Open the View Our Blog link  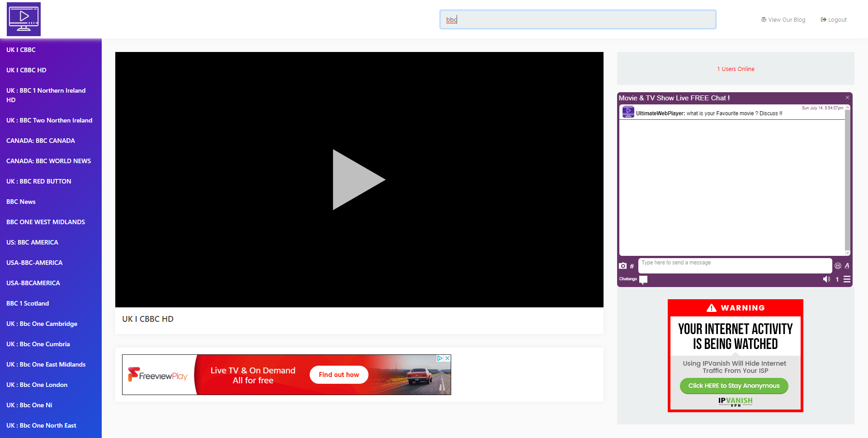coord(783,20)
